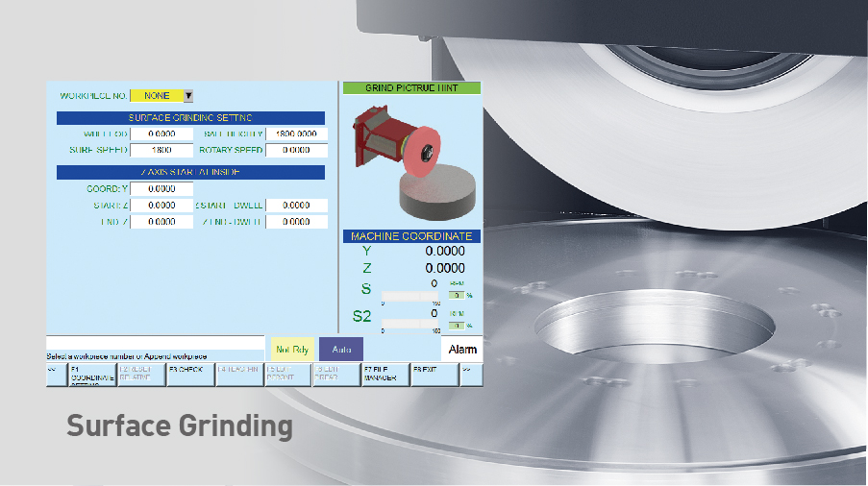Click the ROTARY SPEED input field
The width and height of the screenshot is (868, 486).
point(297,150)
